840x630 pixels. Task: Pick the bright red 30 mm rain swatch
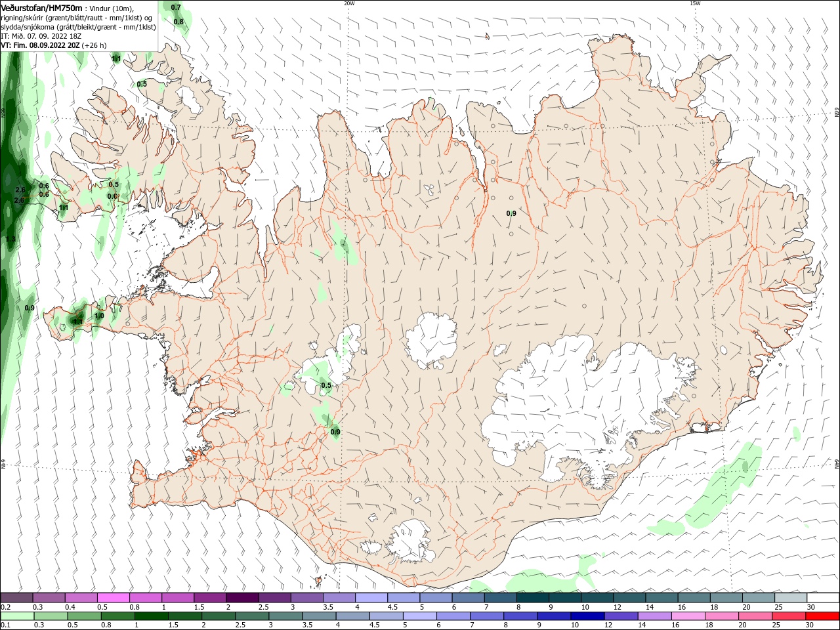[822, 616]
